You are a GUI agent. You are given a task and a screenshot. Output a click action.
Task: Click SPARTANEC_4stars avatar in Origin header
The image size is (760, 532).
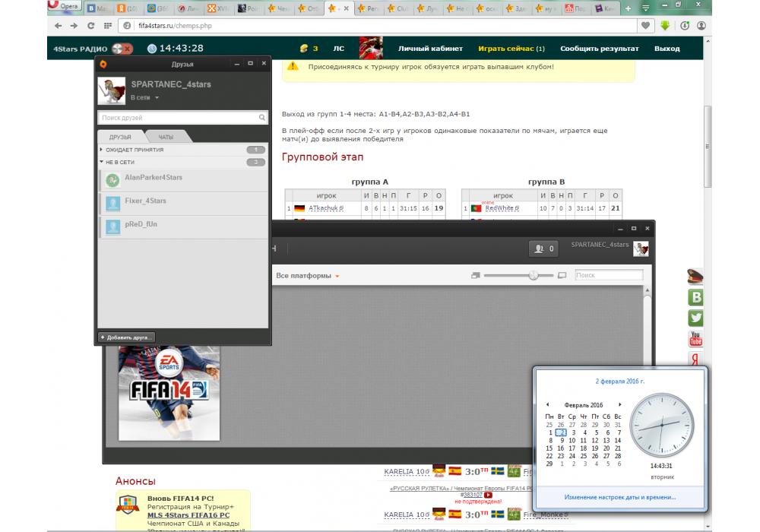pyautogui.click(x=641, y=249)
